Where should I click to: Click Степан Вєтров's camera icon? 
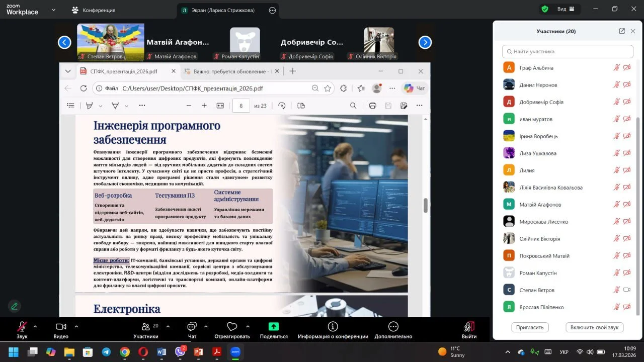click(627, 290)
